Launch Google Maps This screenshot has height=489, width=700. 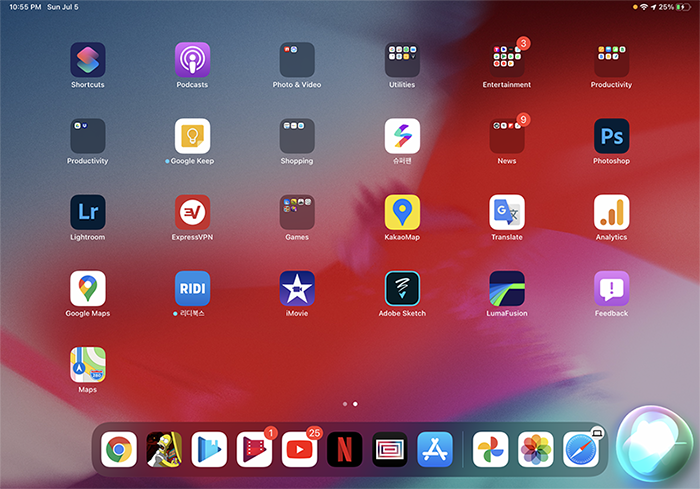(x=88, y=288)
